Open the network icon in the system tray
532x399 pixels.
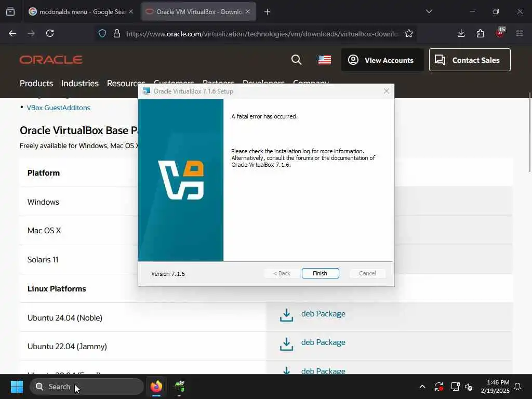click(x=455, y=387)
